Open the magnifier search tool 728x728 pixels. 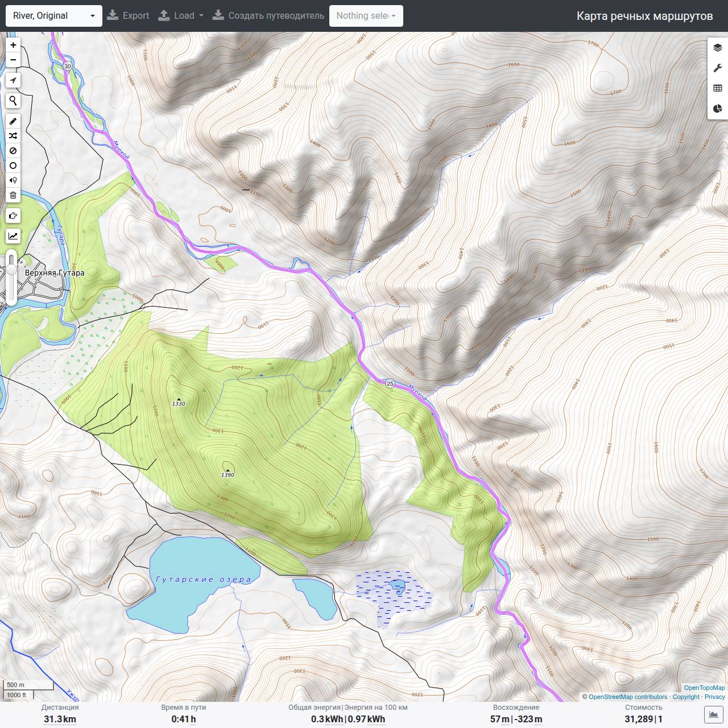13,101
